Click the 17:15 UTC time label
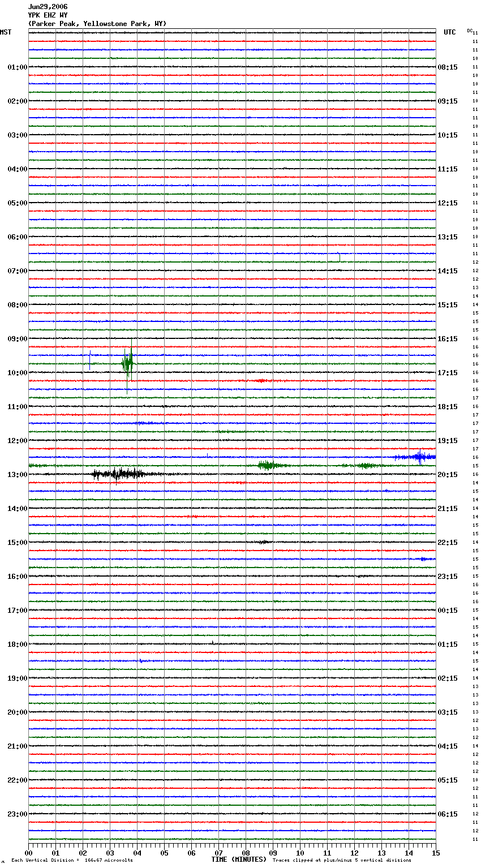This screenshot has width=481, height=868. point(448,373)
